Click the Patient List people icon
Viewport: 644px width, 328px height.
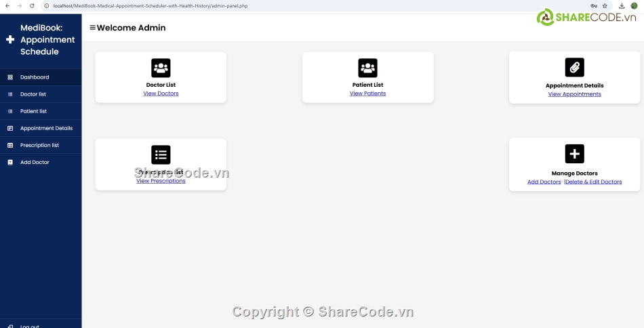point(367,68)
